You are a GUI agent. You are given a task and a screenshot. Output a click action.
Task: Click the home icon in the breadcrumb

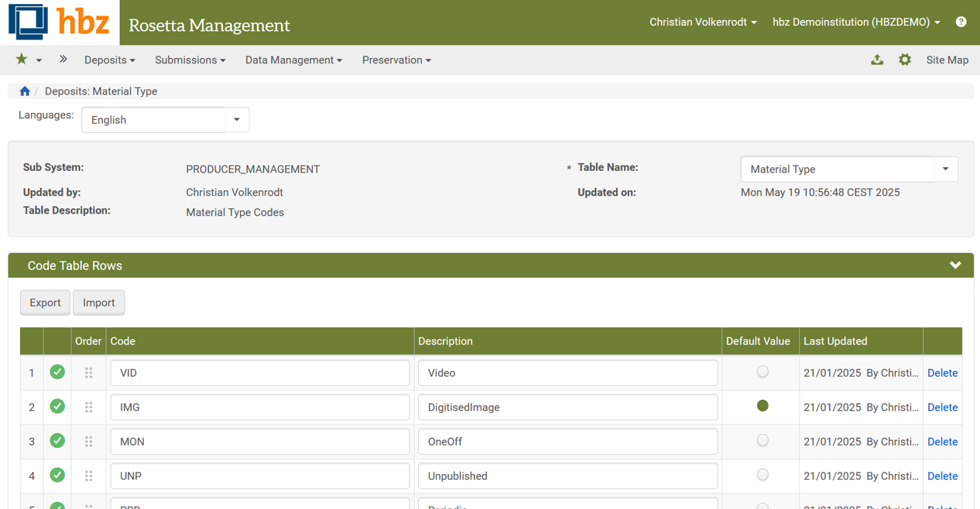click(x=24, y=91)
